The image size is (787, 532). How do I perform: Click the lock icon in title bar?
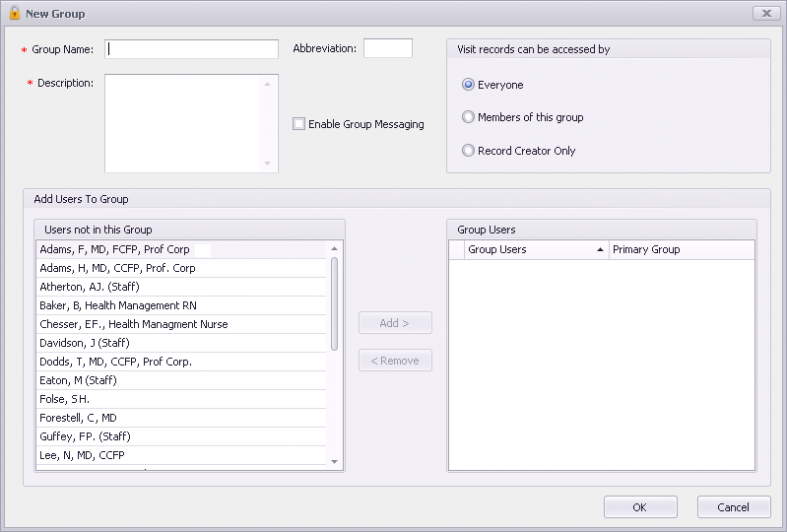[15, 13]
